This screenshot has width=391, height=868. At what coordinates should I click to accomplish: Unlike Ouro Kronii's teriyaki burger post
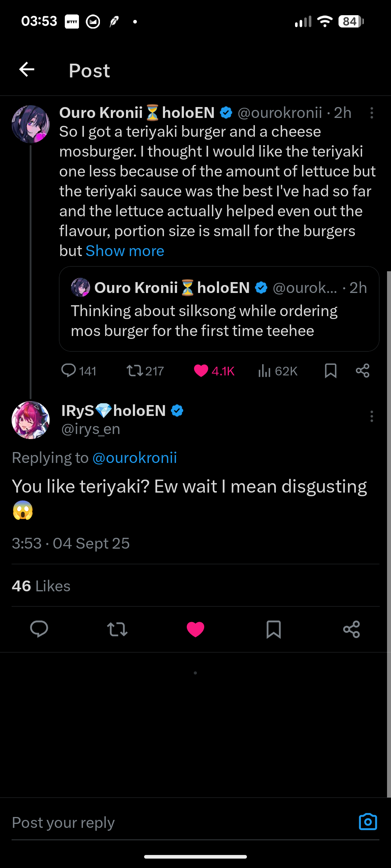click(201, 371)
